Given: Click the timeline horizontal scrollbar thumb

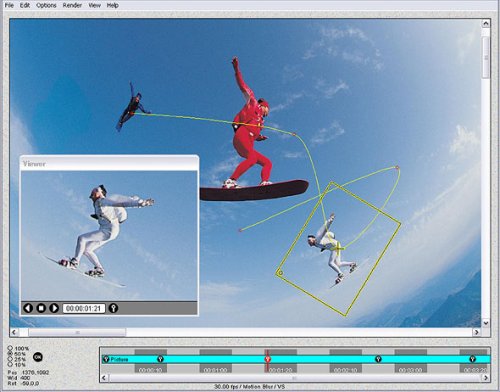Looking at the screenshot, I should click(294, 378).
